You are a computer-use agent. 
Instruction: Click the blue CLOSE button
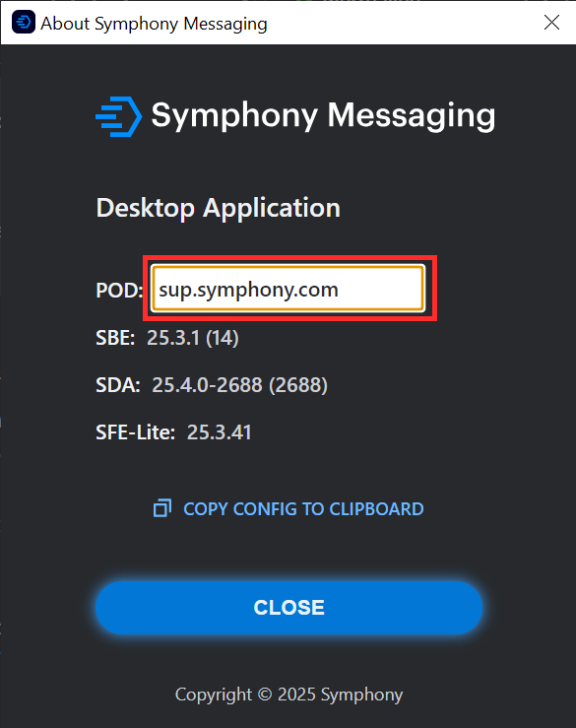(288, 607)
